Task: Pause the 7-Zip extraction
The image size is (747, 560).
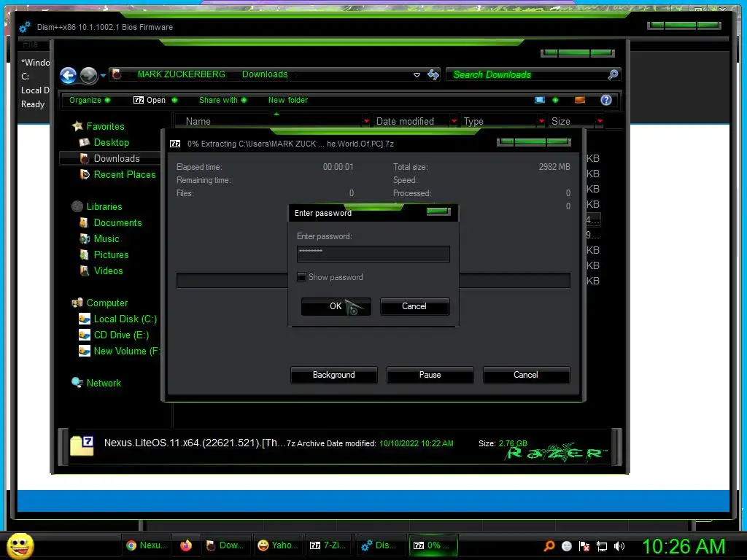Action: 430,375
